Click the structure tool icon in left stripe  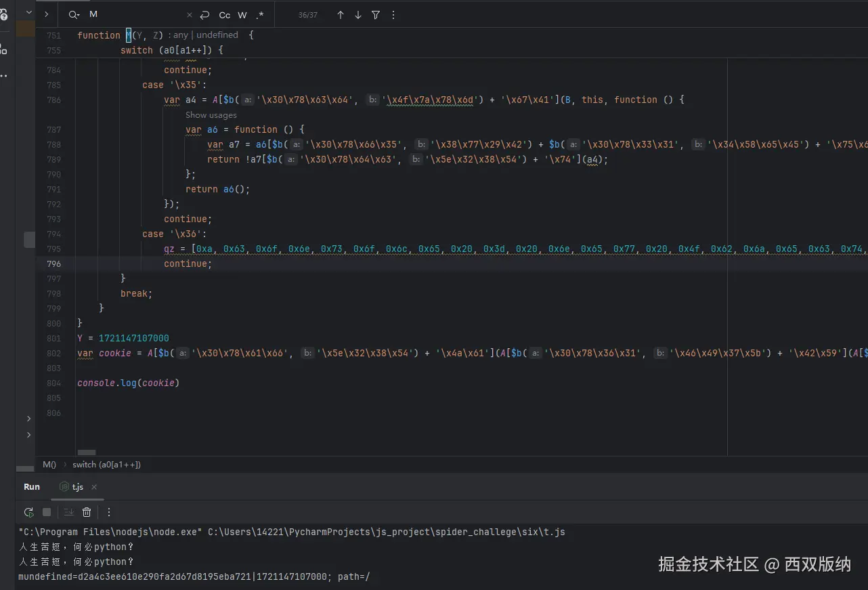tap(4, 49)
